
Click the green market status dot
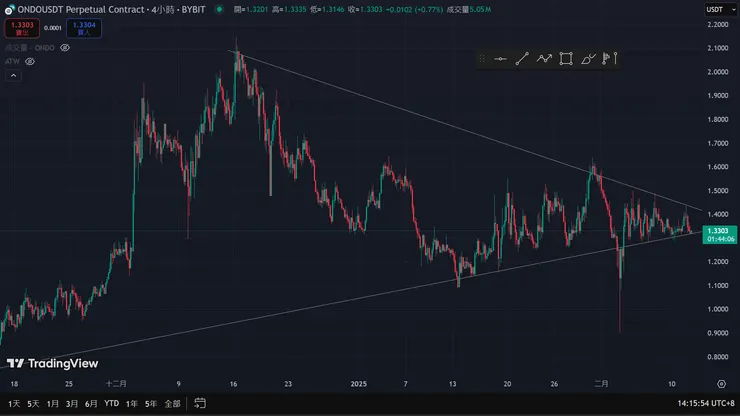point(219,9)
